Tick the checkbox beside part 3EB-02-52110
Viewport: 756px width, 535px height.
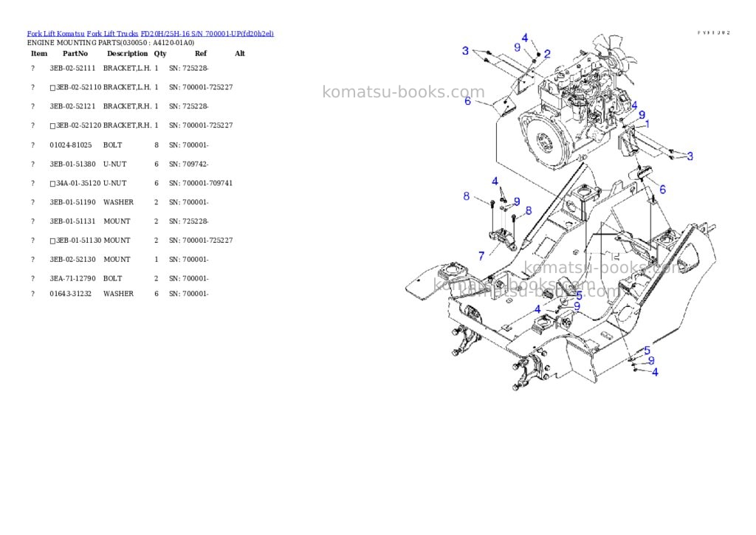52,88
